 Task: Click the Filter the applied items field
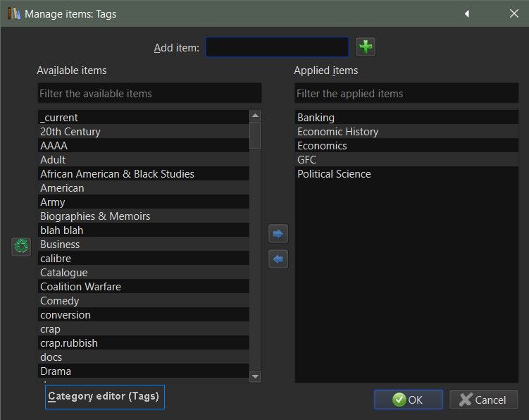(x=406, y=94)
